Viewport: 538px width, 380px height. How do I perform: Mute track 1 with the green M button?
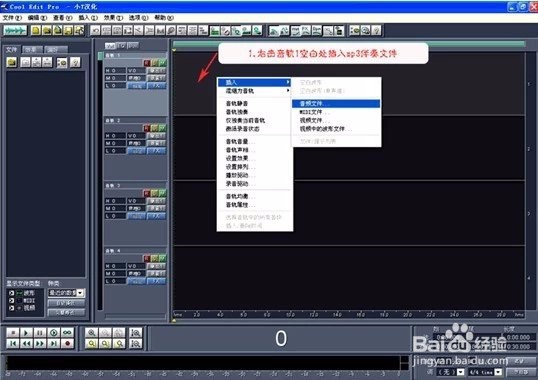163,63
